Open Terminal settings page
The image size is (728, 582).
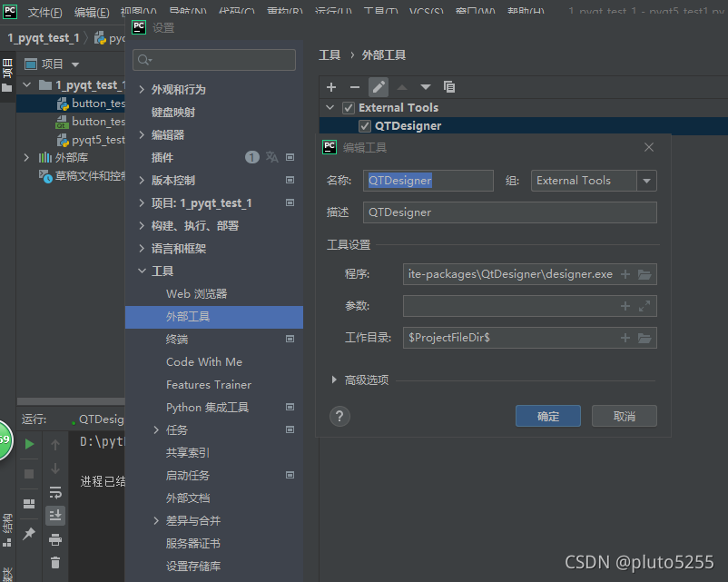click(177, 339)
